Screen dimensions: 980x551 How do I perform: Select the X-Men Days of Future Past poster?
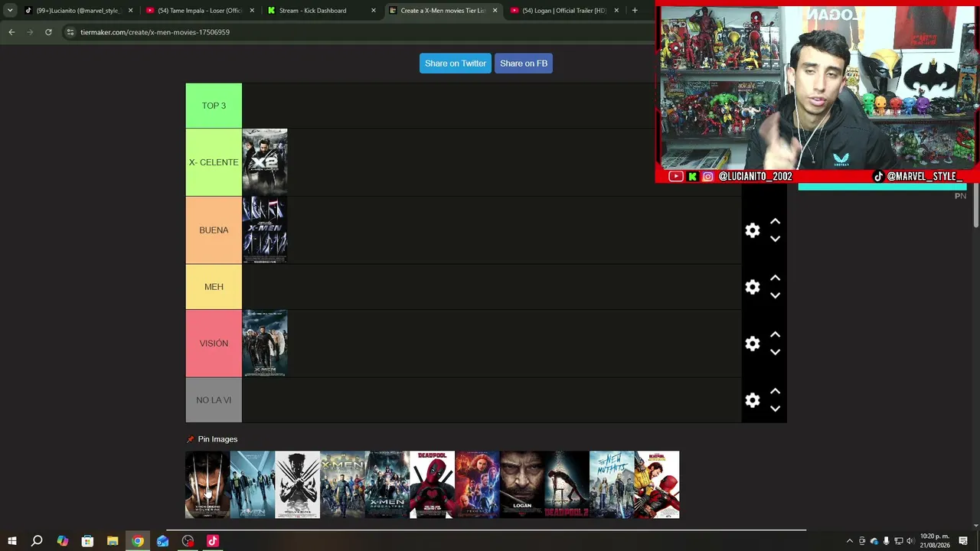pos(342,485)
